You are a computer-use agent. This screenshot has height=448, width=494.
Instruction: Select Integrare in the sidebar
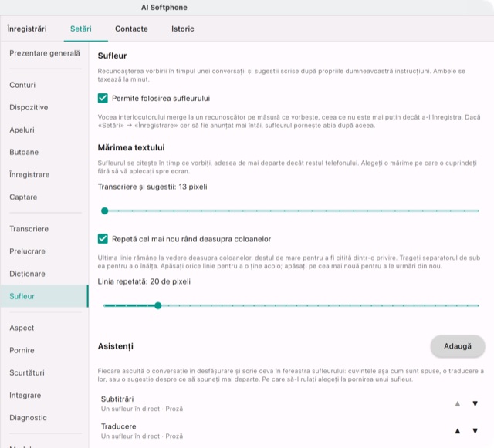click(x=45, y=395)
